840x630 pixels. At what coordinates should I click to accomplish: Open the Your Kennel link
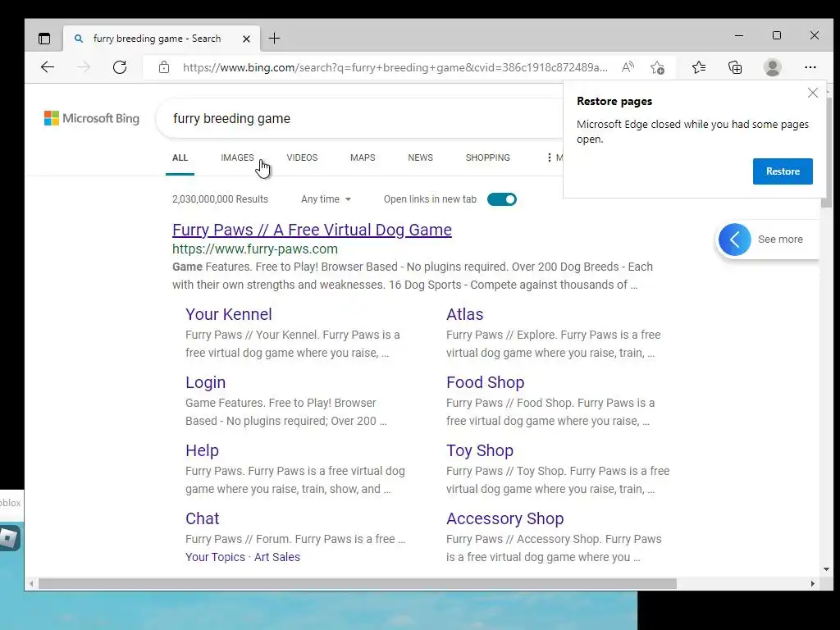229,314
